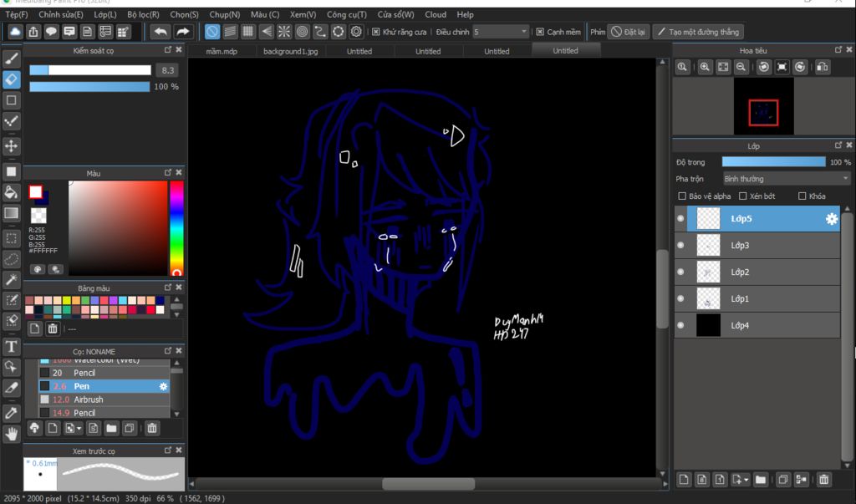Enable the radial snap guide
The image size is (856, 504).
284,32
